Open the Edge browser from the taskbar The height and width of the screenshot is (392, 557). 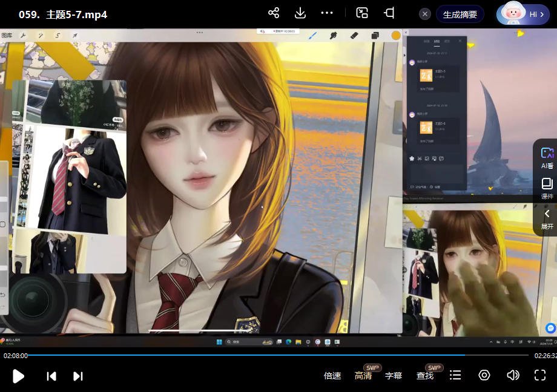(288, 342)
